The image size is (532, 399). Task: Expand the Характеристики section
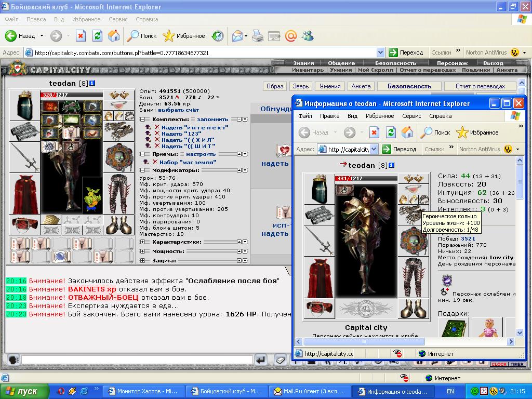pos(142,242)
